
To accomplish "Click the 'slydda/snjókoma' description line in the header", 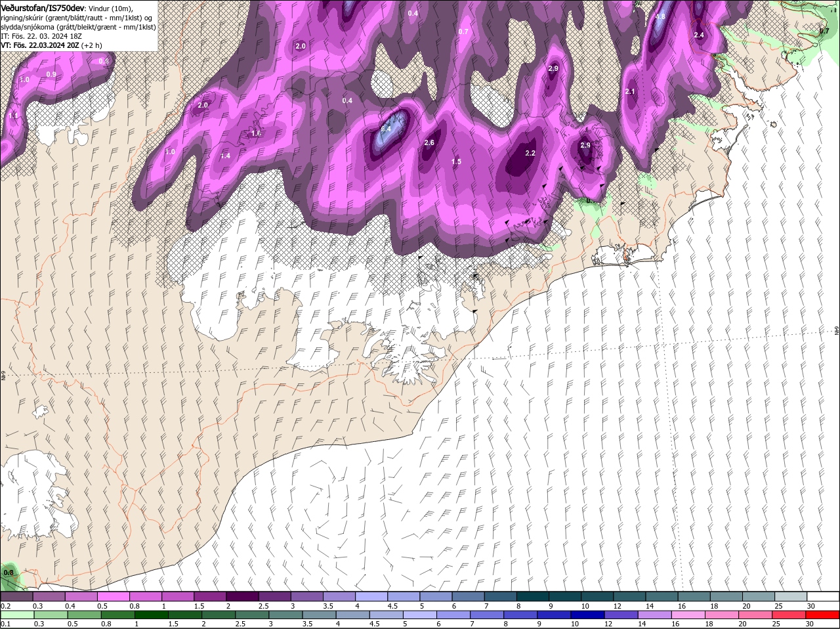I will (78, 27).
